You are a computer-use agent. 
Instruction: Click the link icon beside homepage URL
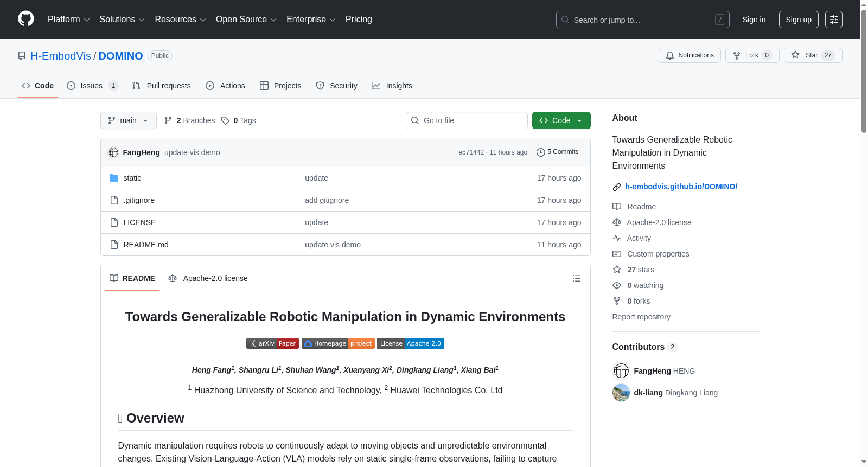tap(617, 187)
